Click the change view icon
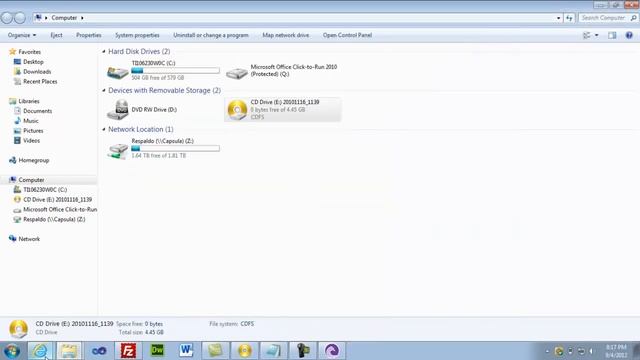 point(587,35)
